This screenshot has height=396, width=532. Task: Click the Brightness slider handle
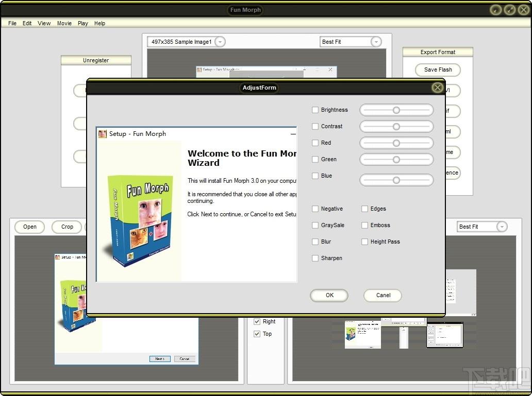pyautogui.click(x=396, y=110)
